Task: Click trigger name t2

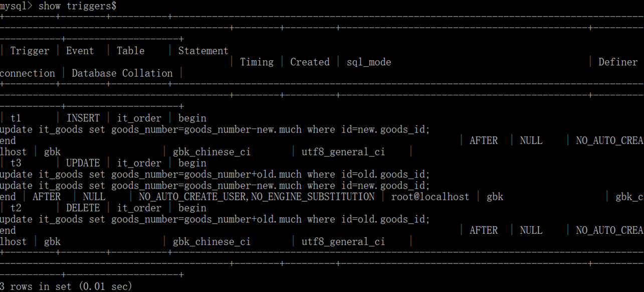Action: tap(16, 208)
